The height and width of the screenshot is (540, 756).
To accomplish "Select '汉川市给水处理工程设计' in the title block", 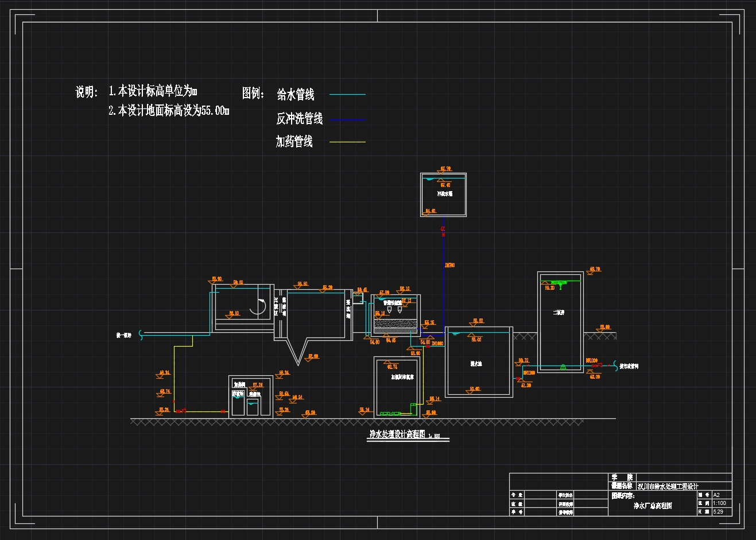I will [x=668, y=487].
